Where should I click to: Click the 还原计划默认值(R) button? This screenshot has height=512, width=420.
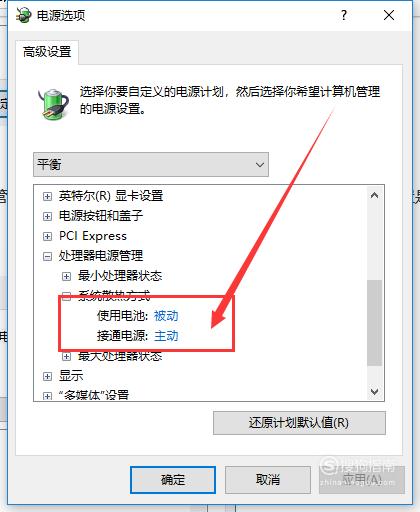pos(299,423)
